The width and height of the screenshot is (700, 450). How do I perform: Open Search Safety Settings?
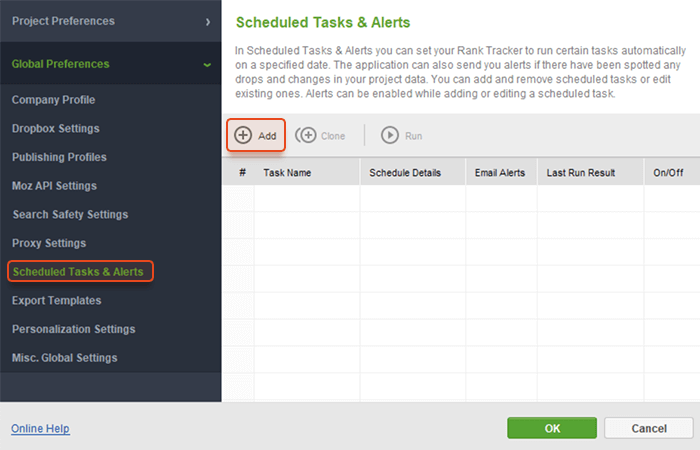[x=71, y=214]
